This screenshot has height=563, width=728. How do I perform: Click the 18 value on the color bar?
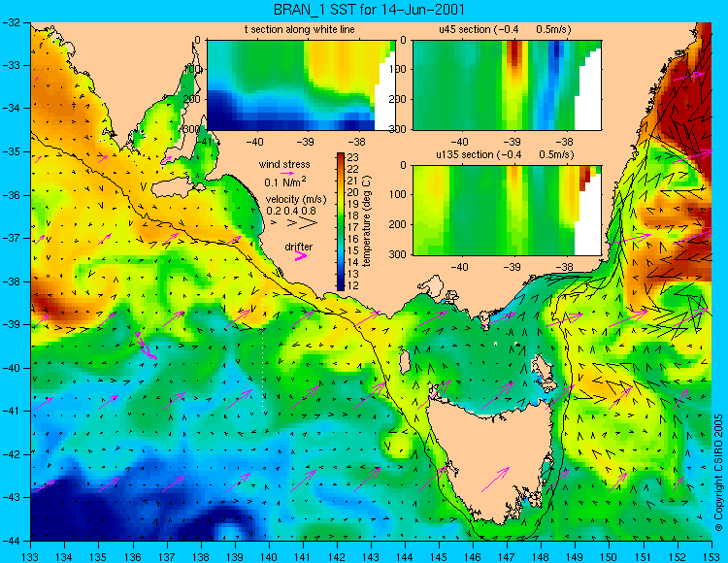click(353, 215)
